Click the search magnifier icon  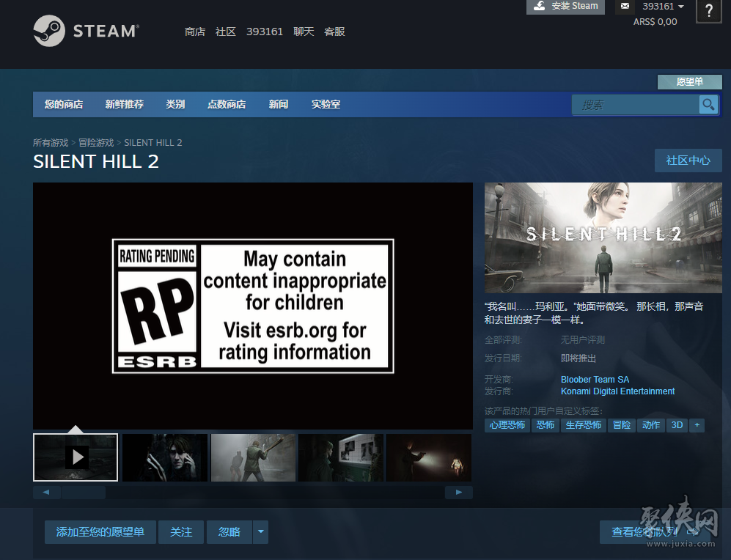pos(708,105)
